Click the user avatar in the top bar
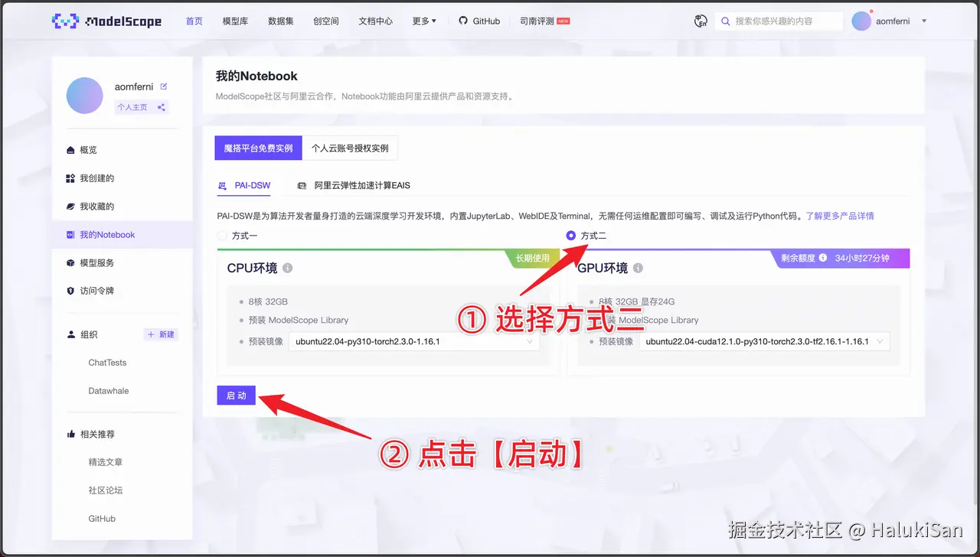Viewport: 980px width, 557px height. (x=861, y=21)
